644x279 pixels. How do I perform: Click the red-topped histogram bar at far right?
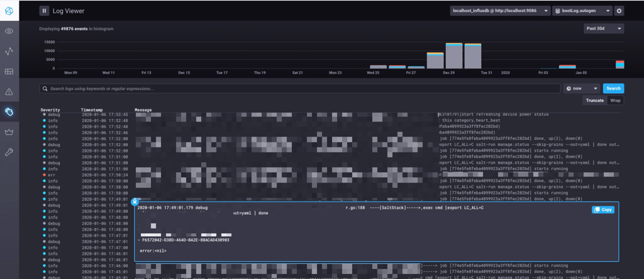click(x=619, y=65)
